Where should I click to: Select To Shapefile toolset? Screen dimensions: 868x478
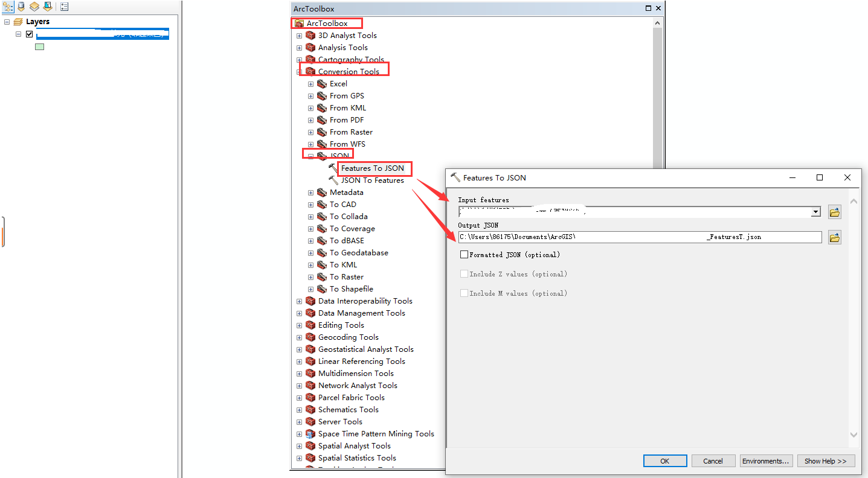click(352, 289)
